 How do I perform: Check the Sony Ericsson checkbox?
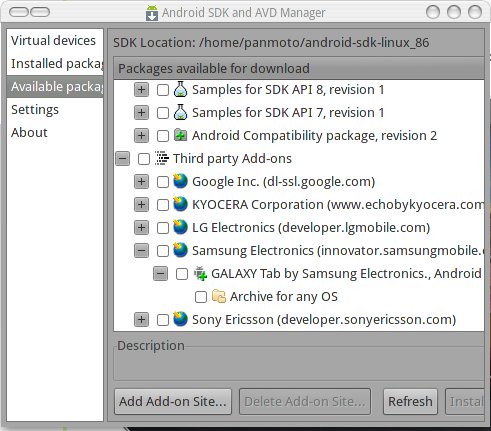coord(163,320)
